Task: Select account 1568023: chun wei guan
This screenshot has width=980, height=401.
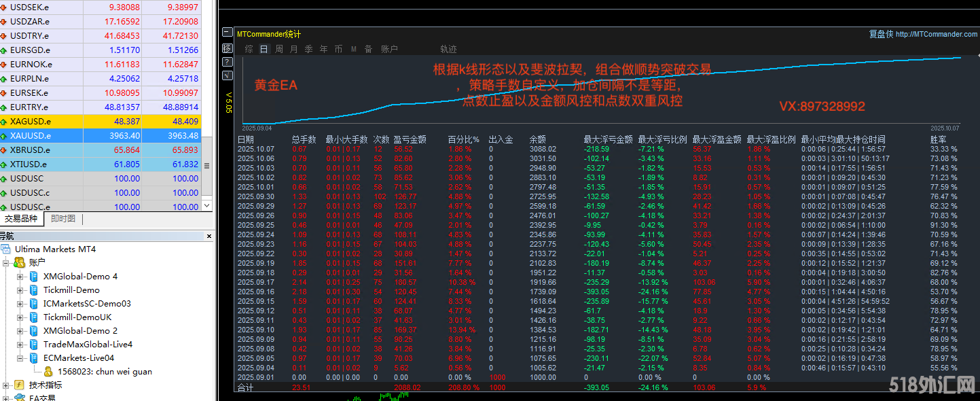Action: click(104, 371)
